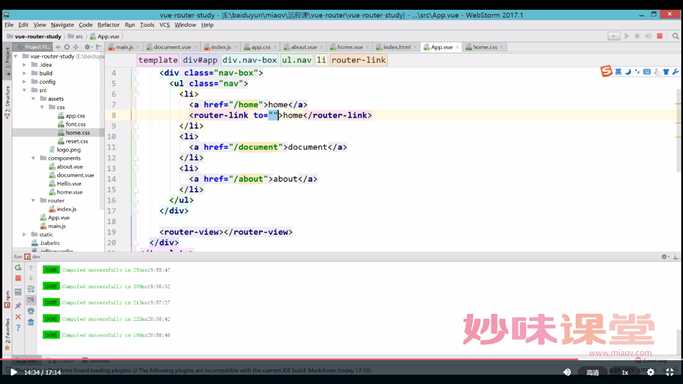683x384 pixels.
Task: Click the video progress bar
Action: (x=342, y=360)
